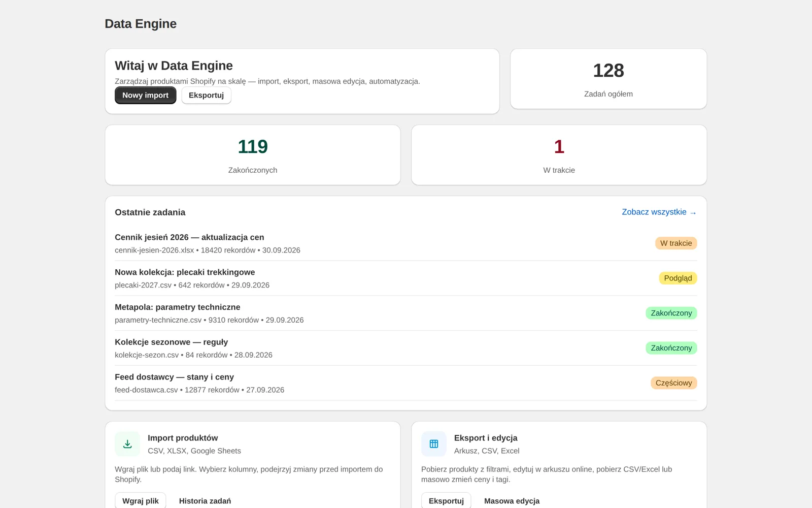Click the import download icon
The width and height of the screenshot is (812, 508).
coord(127,444)
